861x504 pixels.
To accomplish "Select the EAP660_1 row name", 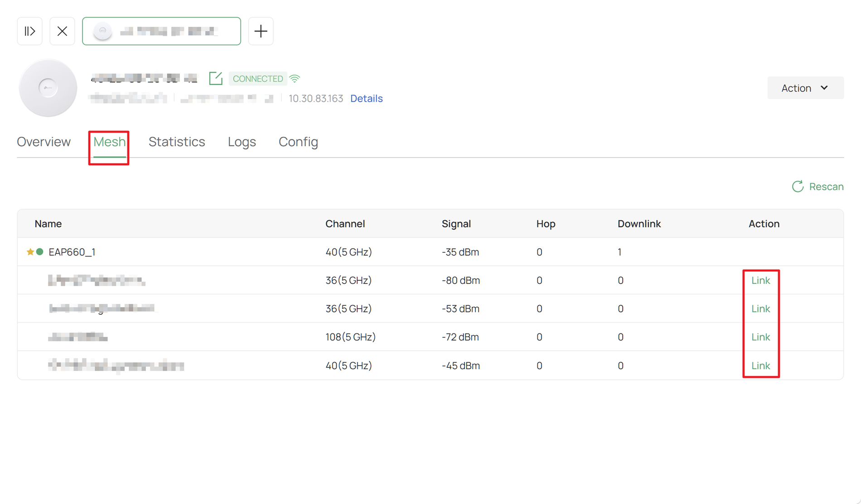I will coord(72,252).
